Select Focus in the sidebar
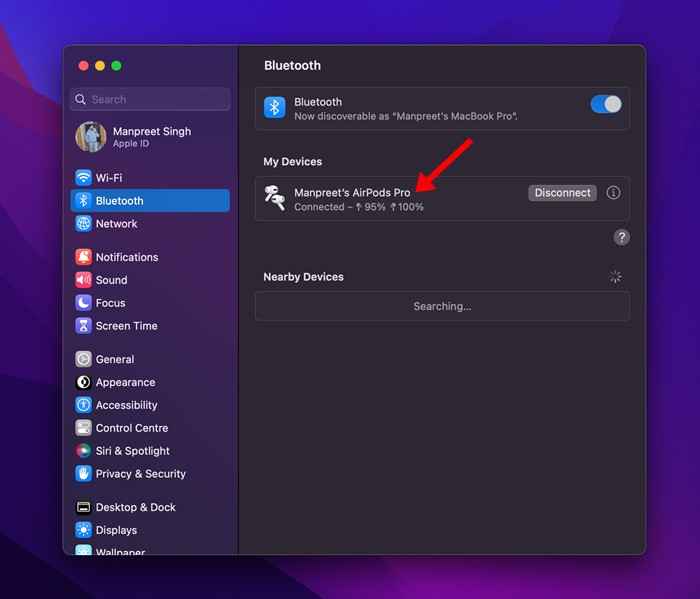The width and height of the screenshot is (700, 599). [x=150, y=303]
